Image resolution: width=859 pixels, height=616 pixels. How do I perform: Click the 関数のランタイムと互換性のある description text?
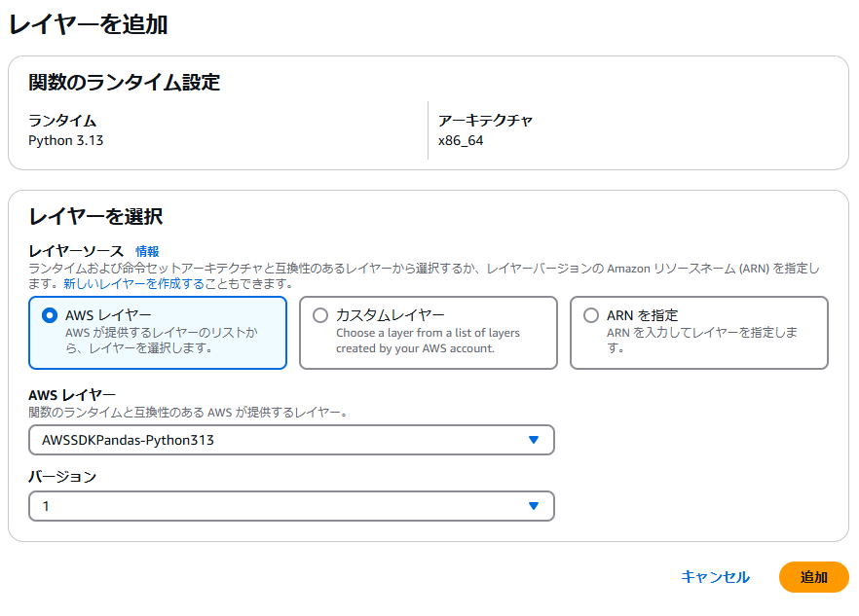190,413
